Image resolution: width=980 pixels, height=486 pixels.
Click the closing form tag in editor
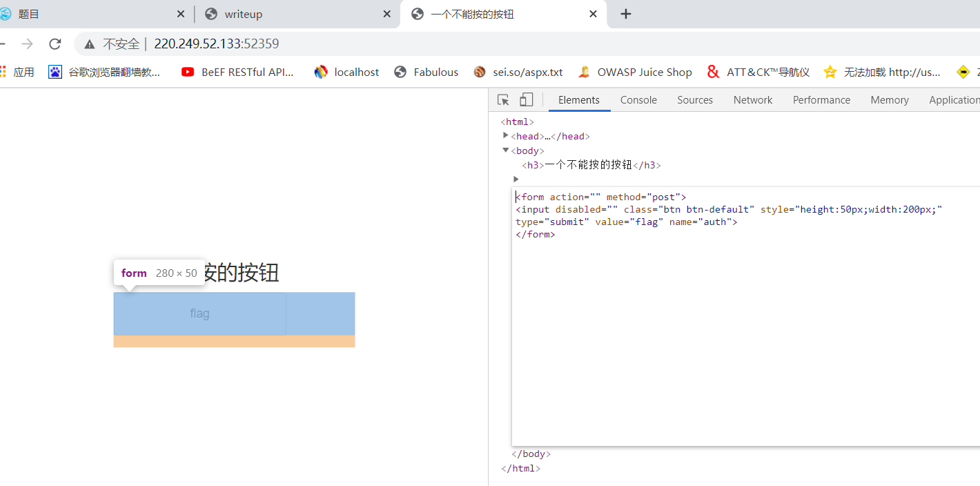pyautogui.click(x=535, y=234)
